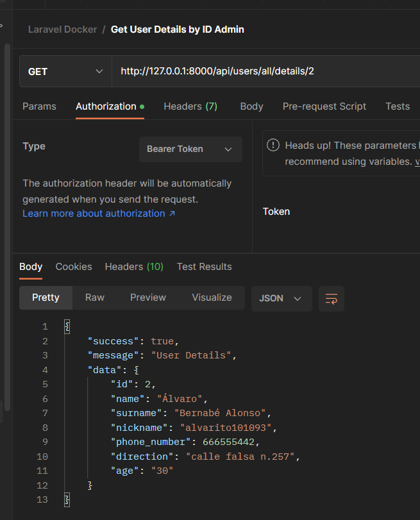Toggle line wrapping in the response viewer
Viewport: 420px width, 520px height.
click(331, 299)
